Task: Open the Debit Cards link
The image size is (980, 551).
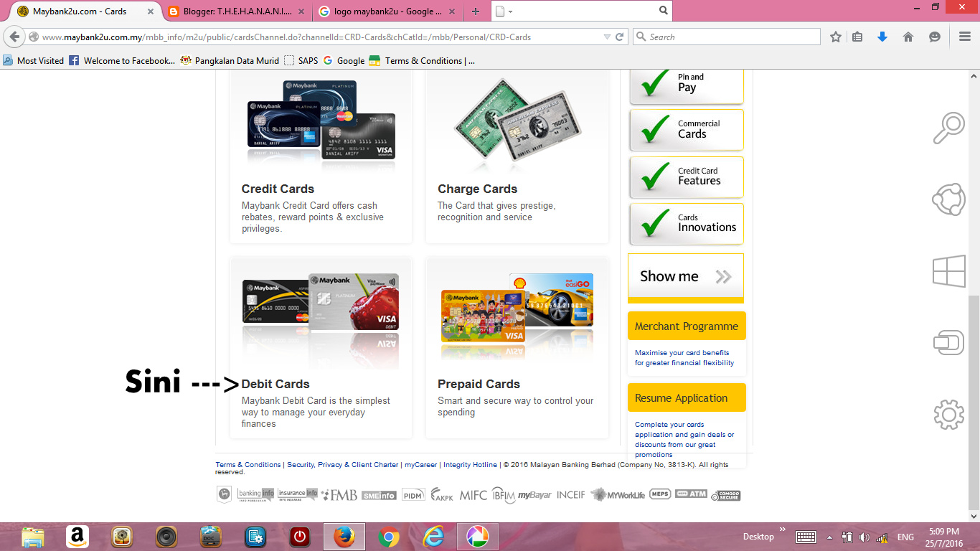Action: (x=275, y=384)
